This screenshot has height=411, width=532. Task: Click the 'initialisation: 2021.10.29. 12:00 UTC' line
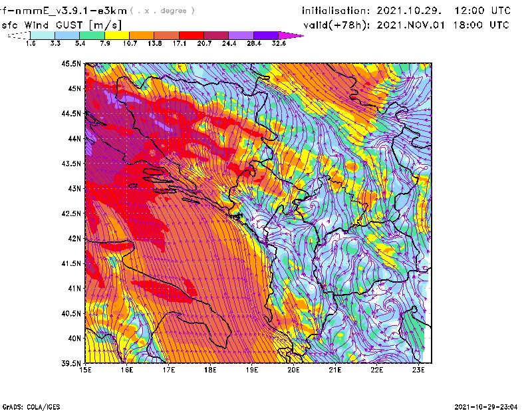pos(406,11)
